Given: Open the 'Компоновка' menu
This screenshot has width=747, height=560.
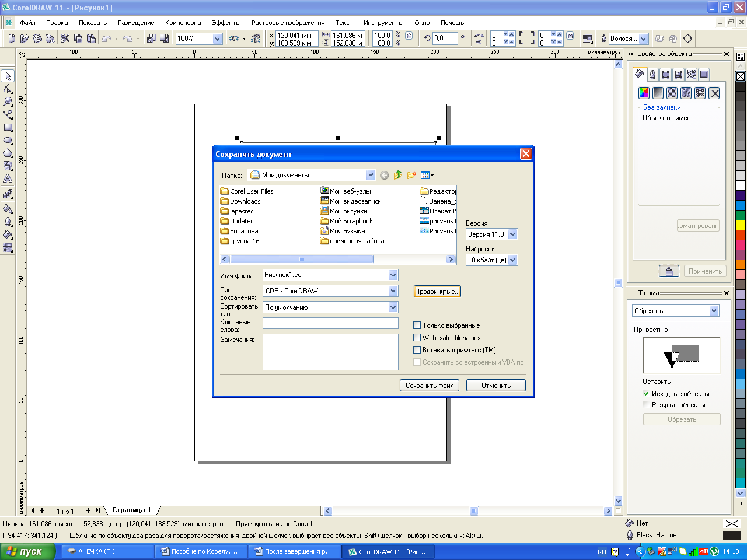Looking at the screenshot, I should click(x=183, y=23).
